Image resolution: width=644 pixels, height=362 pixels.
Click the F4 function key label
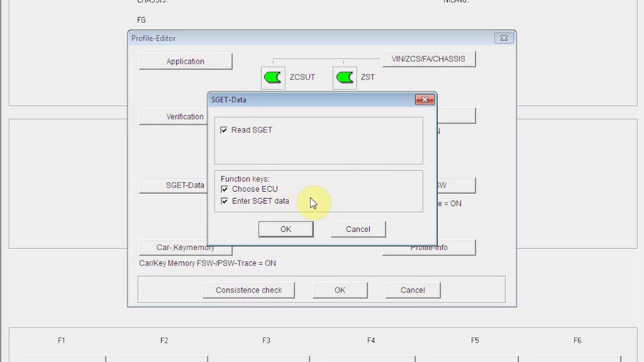click(x=371, y=340)
